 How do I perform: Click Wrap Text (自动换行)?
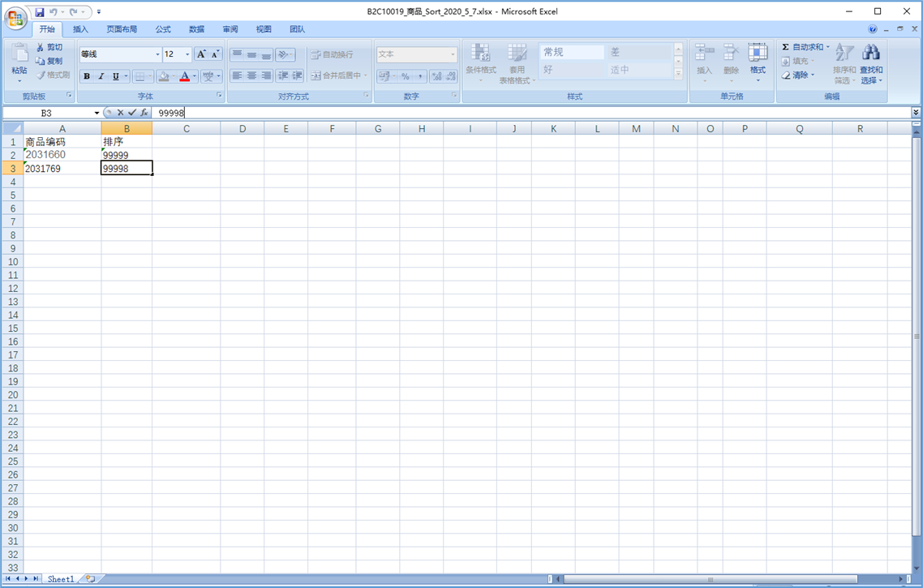[333, 54]
